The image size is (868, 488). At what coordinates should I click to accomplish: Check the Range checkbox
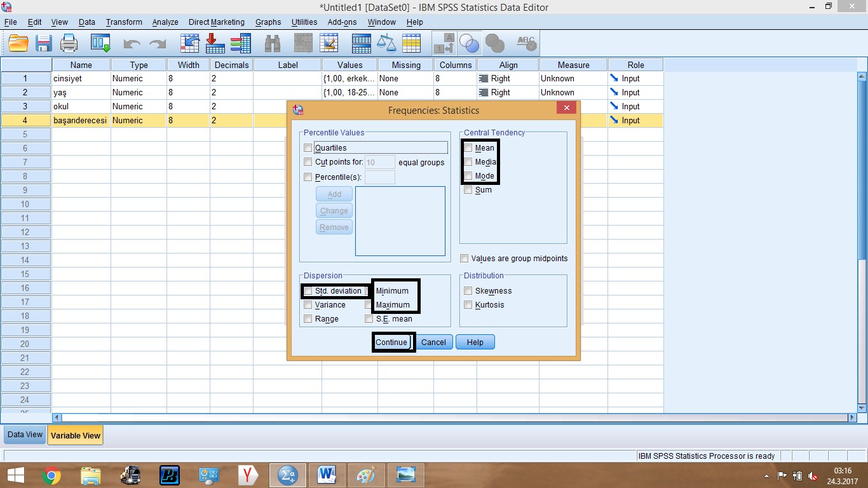(x=308, y=319)
